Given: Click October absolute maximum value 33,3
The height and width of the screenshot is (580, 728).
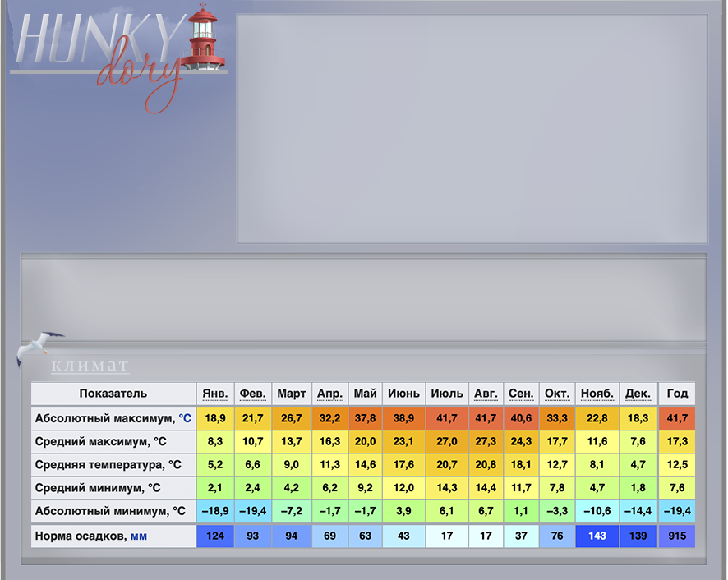Looking at the screenshot, I should [x=557, y=418].
